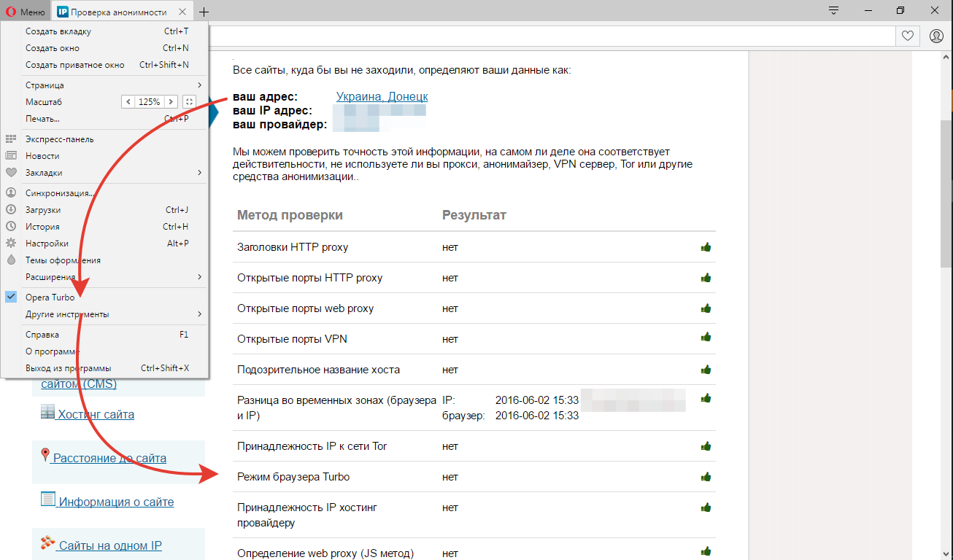Click the heart bookmark icon in address bar
This screenshot has width=953, height=560.
(x=907, y=36)
